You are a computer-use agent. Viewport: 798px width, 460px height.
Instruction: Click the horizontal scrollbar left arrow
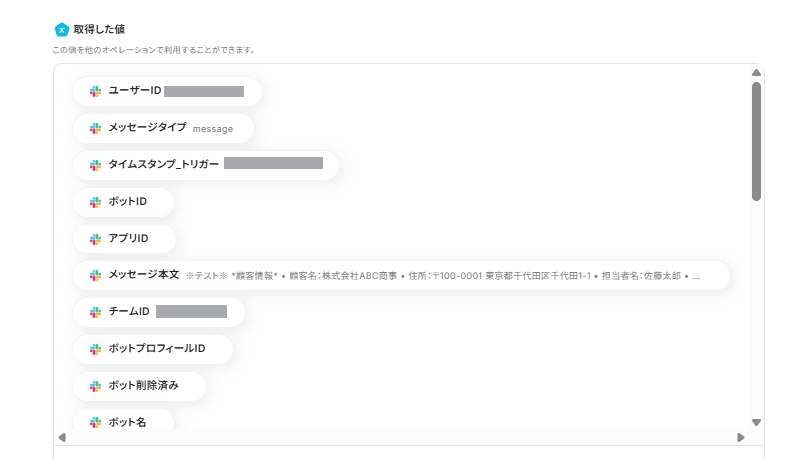(x=62, y=437)
